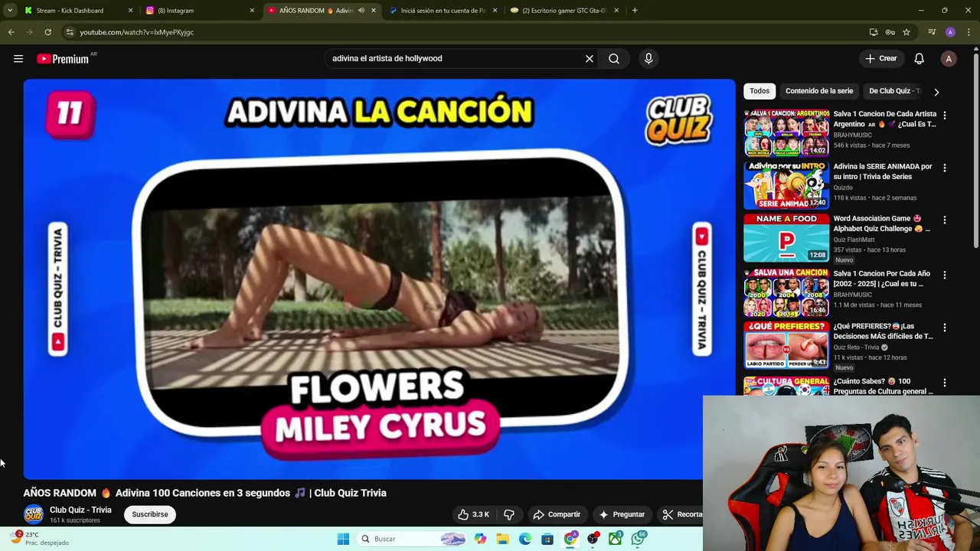
Task: Open options for ¿Qué PREFIERES? video
Action: [x=945, y=328]
